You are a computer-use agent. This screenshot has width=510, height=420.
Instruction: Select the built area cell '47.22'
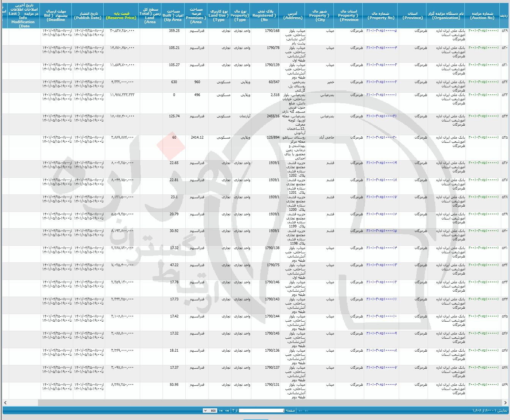pyautogui.click(x=174, y=265)
